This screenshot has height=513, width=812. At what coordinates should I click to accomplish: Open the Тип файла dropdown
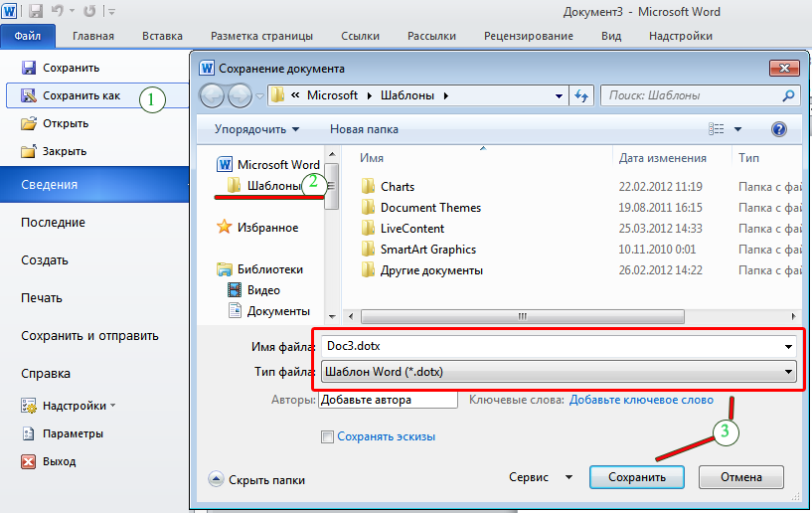coord(559,372)
